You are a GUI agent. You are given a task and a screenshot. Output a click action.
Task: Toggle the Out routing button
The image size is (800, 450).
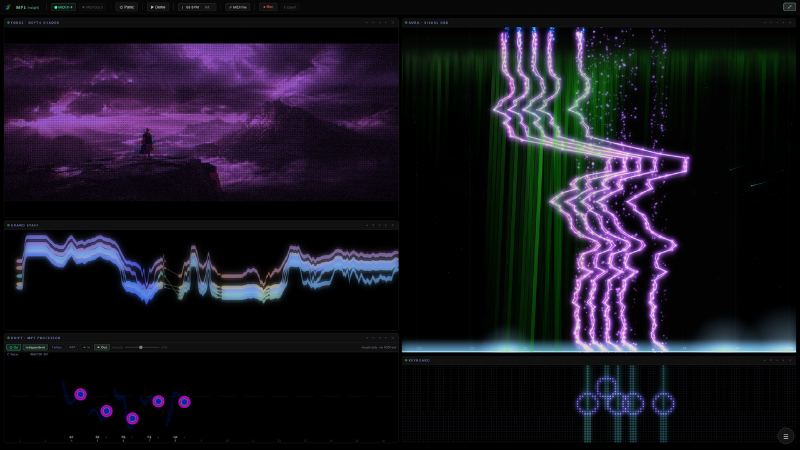[x=102, y=347]
